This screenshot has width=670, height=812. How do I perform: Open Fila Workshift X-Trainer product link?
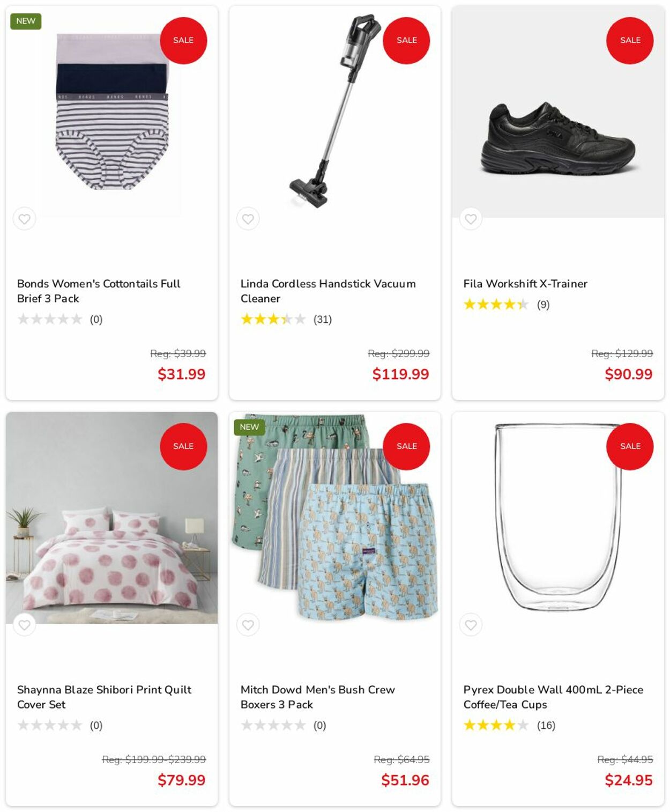pos(525,284)
